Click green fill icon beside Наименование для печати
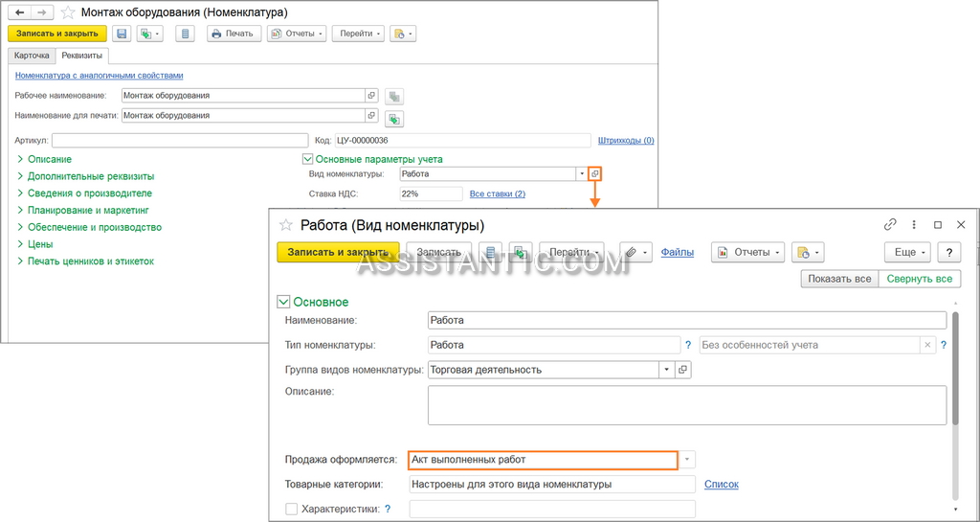The width and height of the screenshot is (980, 522). pos(394,118)
